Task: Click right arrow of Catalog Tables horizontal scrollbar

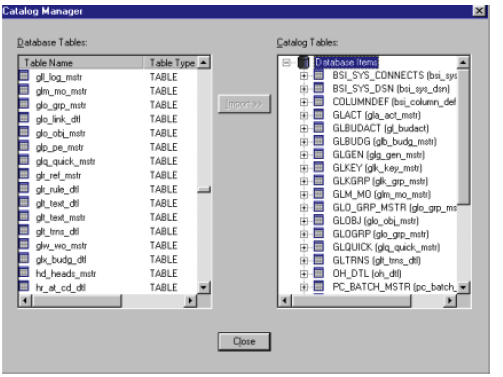Action: point(450,300)
